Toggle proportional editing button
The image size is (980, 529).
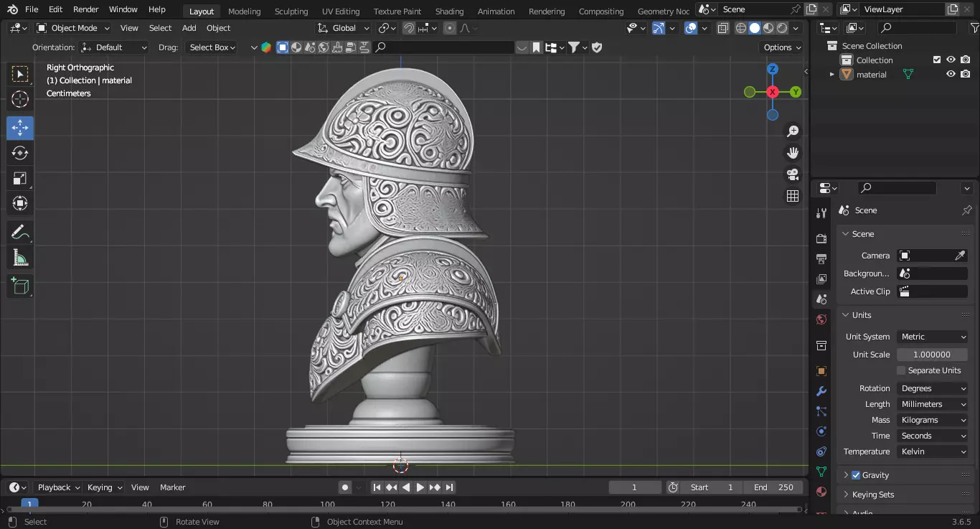click(450, 28)
